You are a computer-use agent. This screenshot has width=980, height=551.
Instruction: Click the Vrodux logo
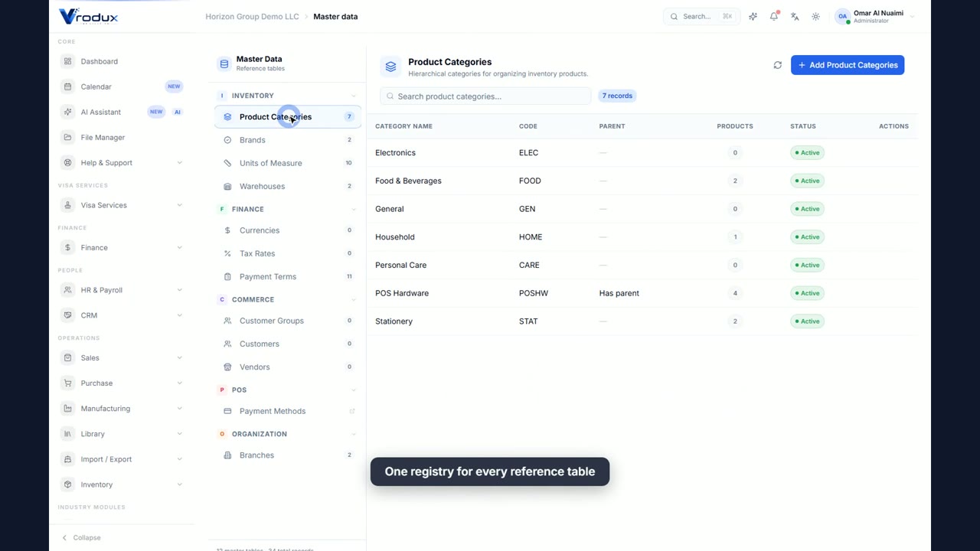[x=89, y=16]
